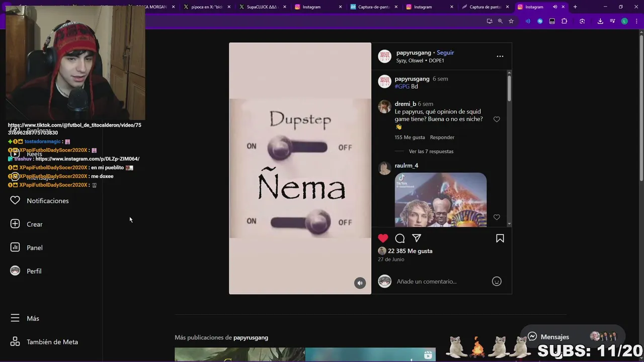Open papyrusgang link in Más publicaciones
Viewport: 644px width, 362px height.
click(x=251, y=337)
